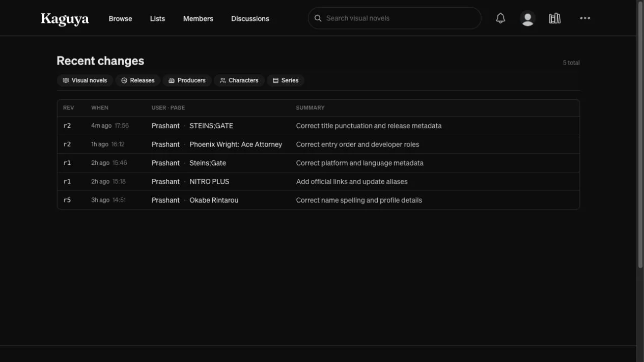Open Phoenix Wright: Ace Attorney page
Image resolution: width=644 pixels, height=362 pixels.
coord(236,144)
